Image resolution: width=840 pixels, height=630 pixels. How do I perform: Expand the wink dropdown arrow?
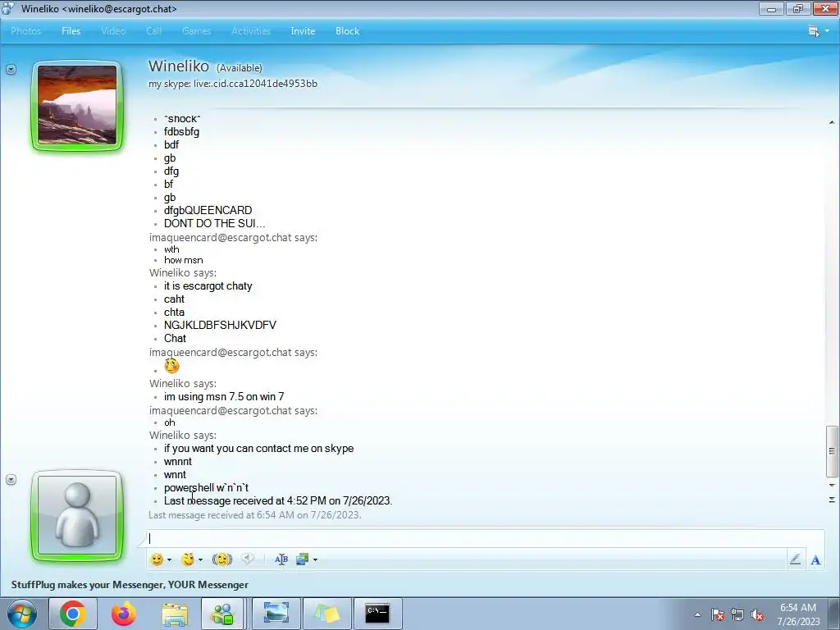(x=200, y=559)
